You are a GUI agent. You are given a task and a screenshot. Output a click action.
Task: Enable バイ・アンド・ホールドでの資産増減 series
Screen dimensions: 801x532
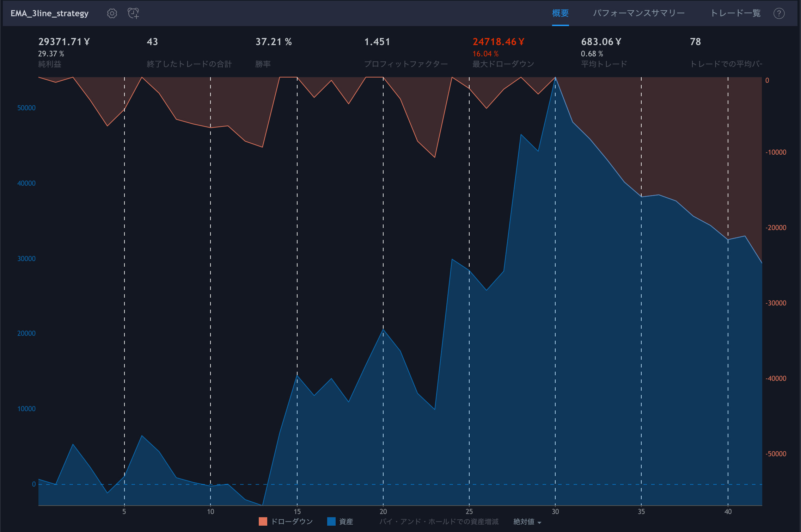(x=439, y=521)
